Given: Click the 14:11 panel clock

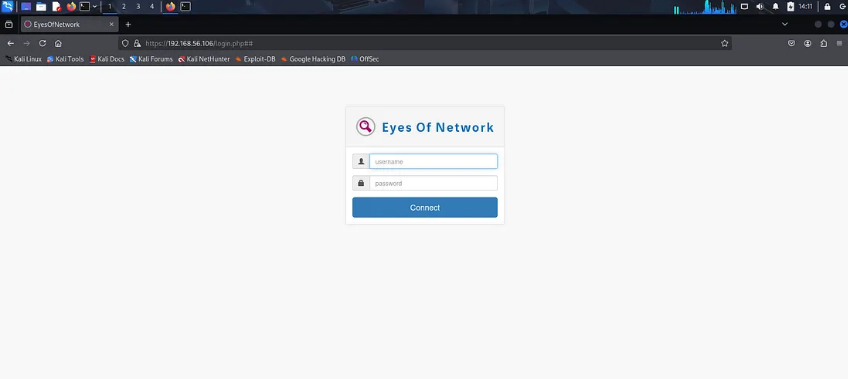Looking at the screenshot, I should [x=805, y=6].
